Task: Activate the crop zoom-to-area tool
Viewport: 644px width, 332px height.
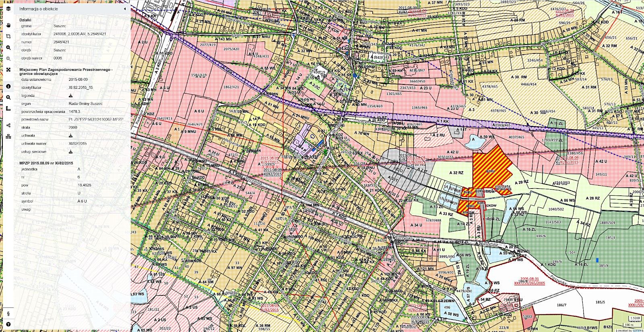Action: coord(8,36)
